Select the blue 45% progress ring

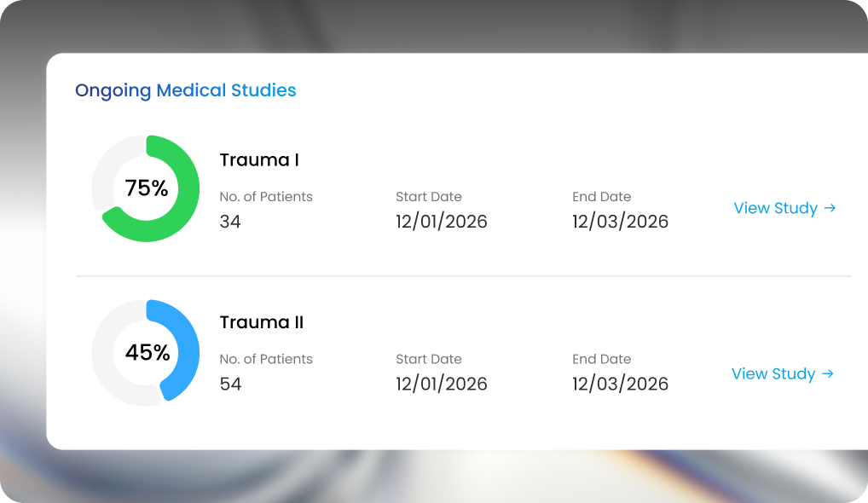click(x=146, y=352)
